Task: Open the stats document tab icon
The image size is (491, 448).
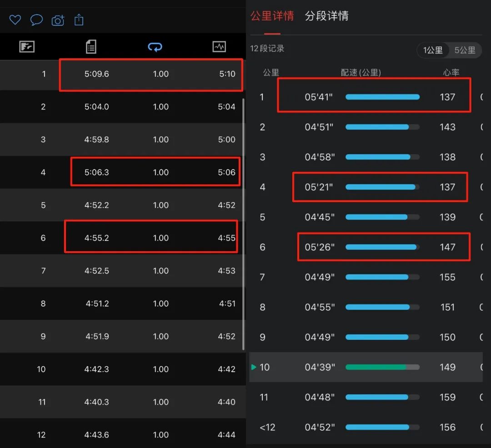Action: pyautogui.click(x=91, y=46)
